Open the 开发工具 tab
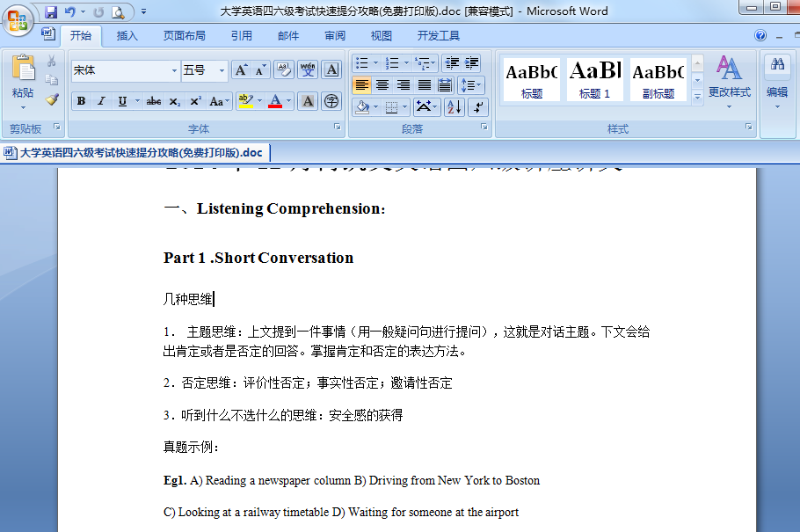Image resolution: width=800 pixels, height=532 pixels. pos(439,36)
